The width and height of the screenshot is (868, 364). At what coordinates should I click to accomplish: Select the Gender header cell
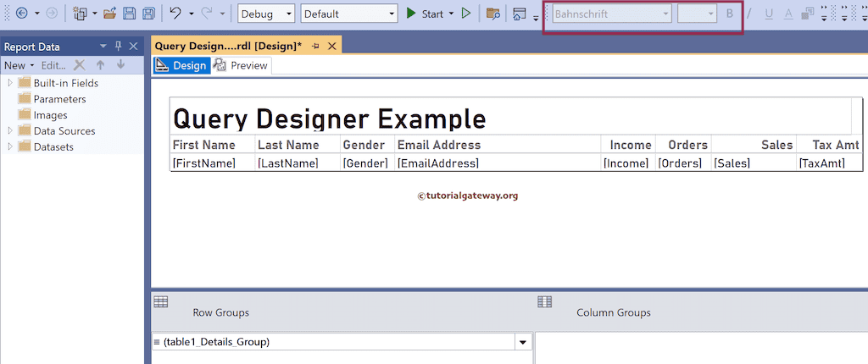(x=368, y=145)
